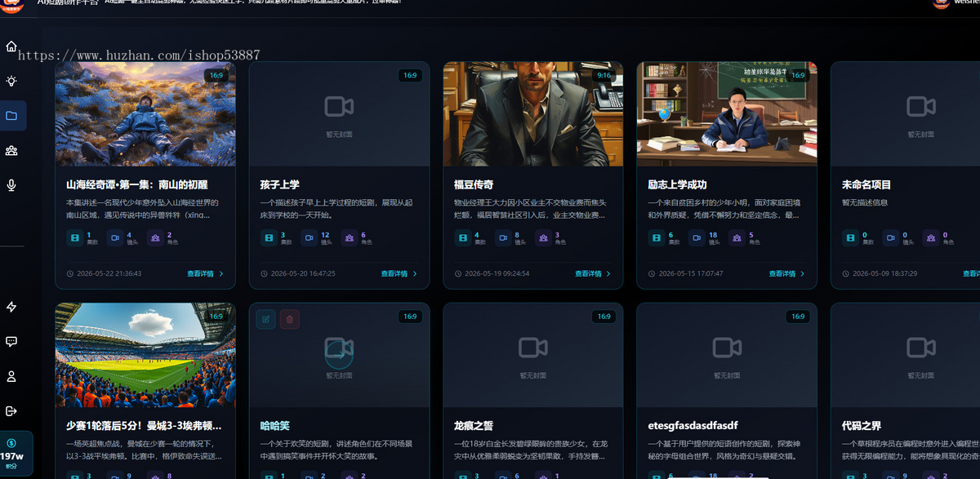The image size is (980, 479).
Task: Click the episodes film icon on 福豆传奇 card
Action: pyautogui.click(x=462, y=238)
